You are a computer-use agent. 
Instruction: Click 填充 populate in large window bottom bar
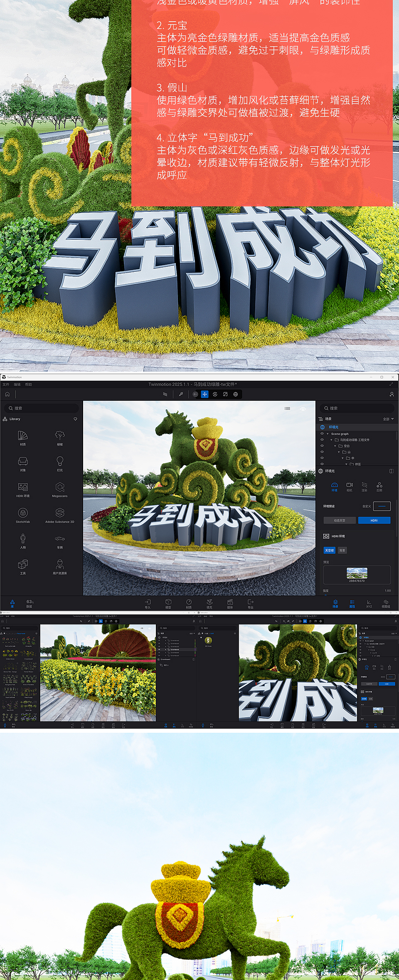[x=209, y=604]
